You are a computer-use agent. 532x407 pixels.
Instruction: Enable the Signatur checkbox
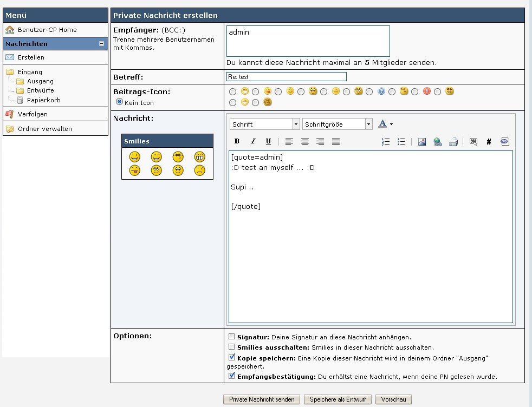232,336
